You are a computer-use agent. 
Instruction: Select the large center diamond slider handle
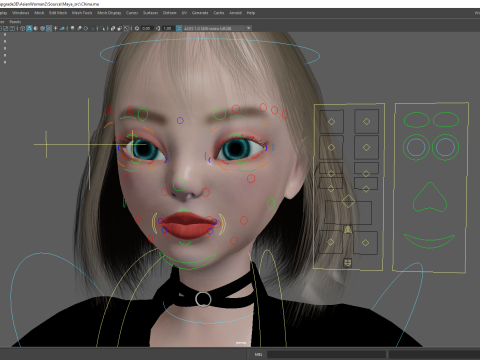pos(348,201)
